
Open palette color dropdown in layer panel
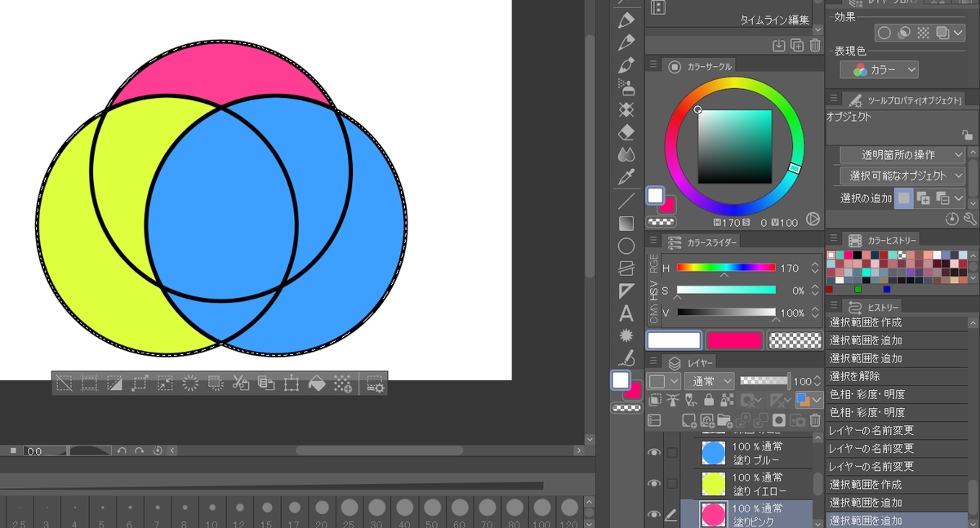point(663,381)
